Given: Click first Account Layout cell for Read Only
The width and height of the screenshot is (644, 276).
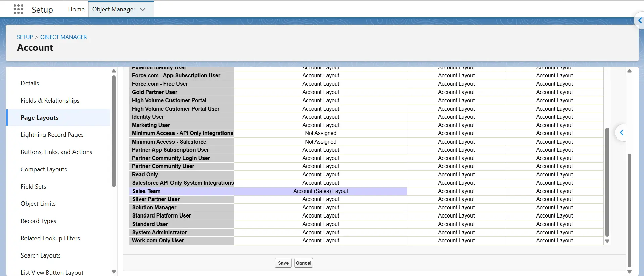Looking at the screenshot, I should (x=320, y=174).
